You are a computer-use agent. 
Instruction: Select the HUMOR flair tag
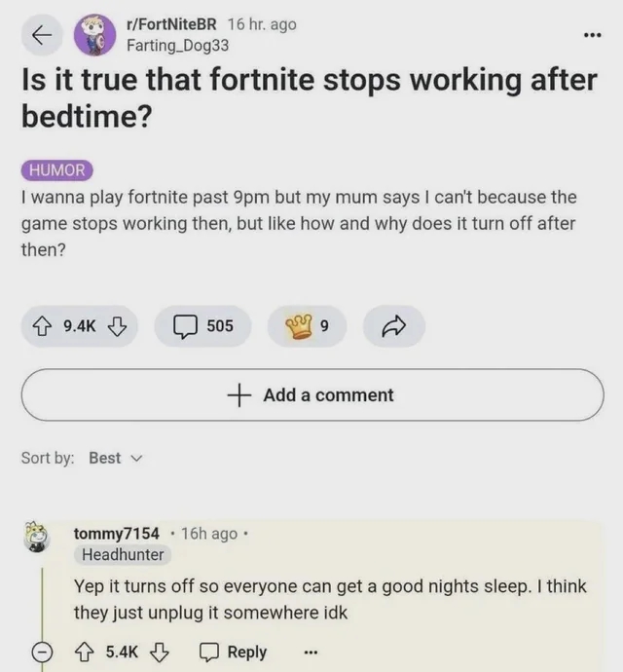tap(57, 170)
